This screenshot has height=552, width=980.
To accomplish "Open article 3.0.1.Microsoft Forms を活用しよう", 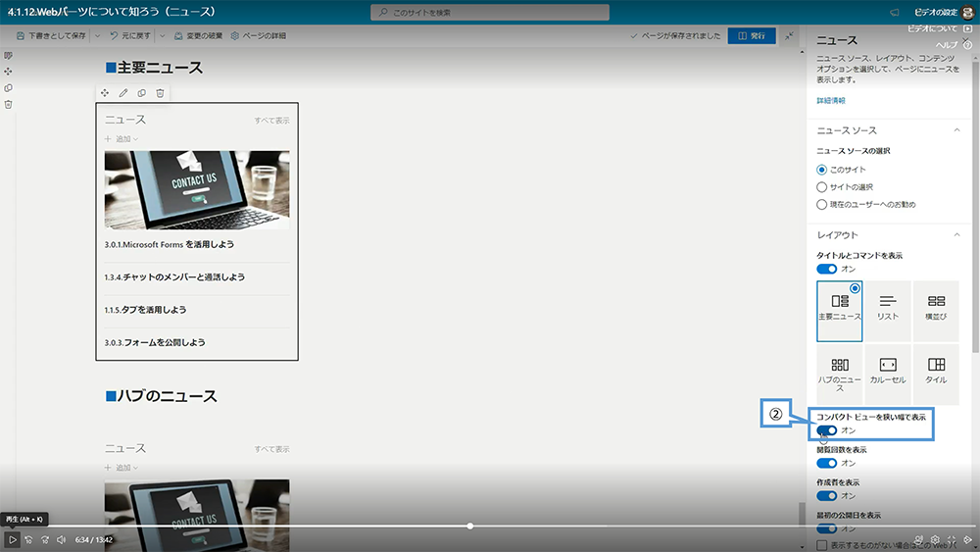I will point(170,244).
